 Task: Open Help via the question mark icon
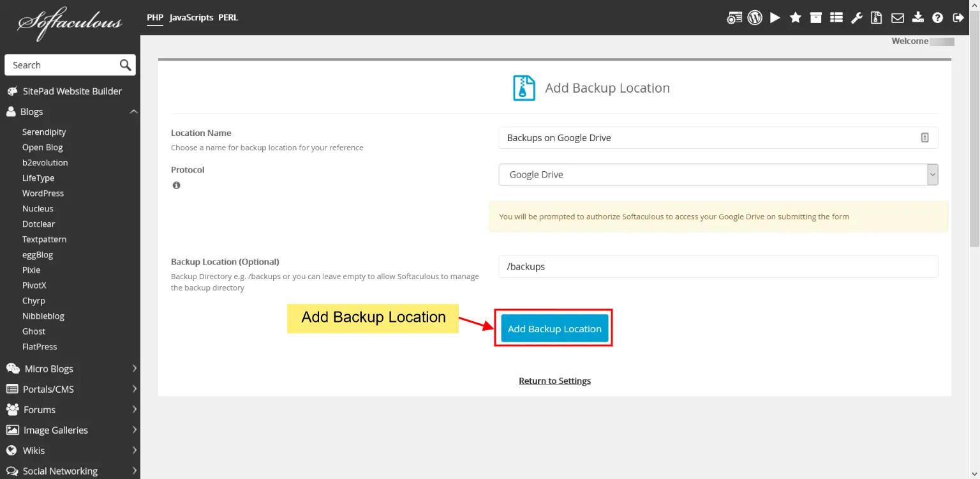pyautogui.click(x=938, y=17)
